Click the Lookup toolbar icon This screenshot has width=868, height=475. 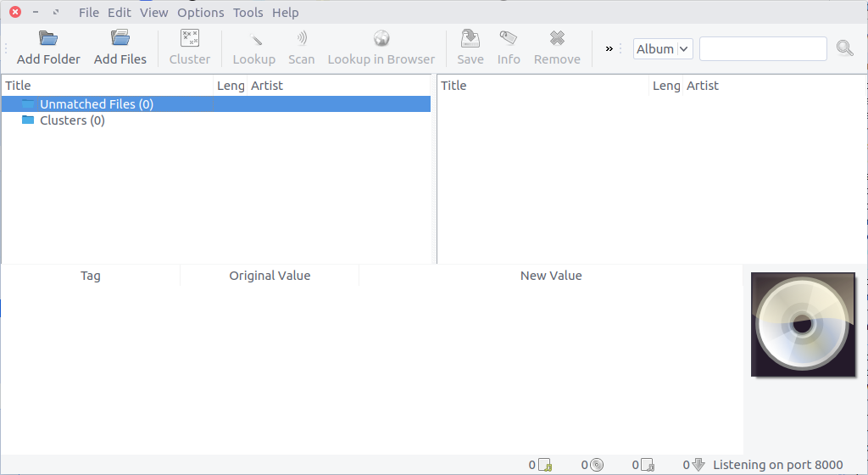tap(253, 38)
